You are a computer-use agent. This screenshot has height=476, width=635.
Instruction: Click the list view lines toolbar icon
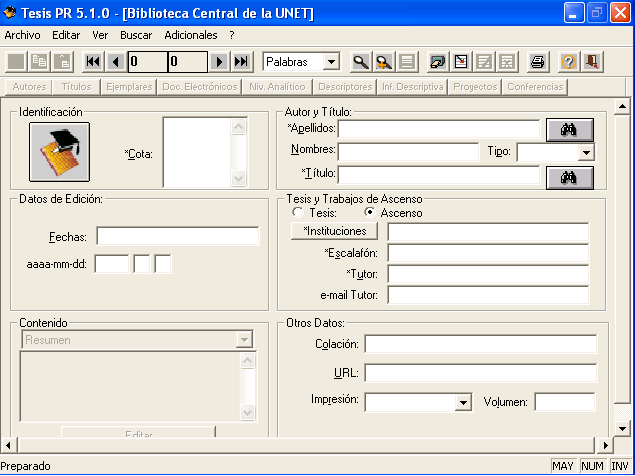pos(407,62)
